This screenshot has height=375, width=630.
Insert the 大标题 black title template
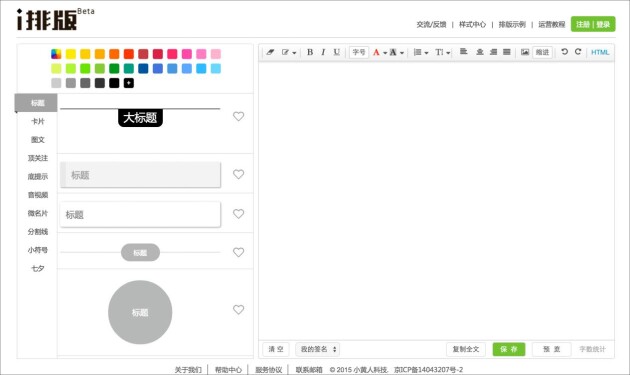[140, 118]
